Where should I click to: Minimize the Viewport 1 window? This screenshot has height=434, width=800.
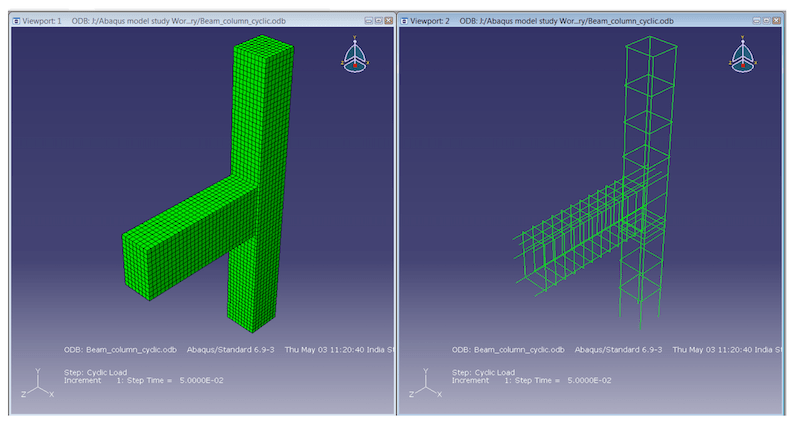pyautogui.click(x=367, y=20)
